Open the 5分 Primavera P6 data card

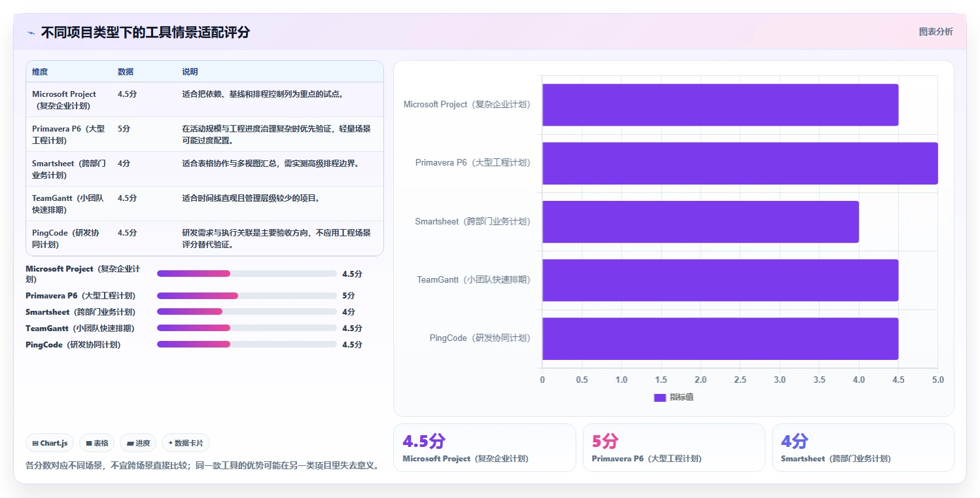pos(674,448)
